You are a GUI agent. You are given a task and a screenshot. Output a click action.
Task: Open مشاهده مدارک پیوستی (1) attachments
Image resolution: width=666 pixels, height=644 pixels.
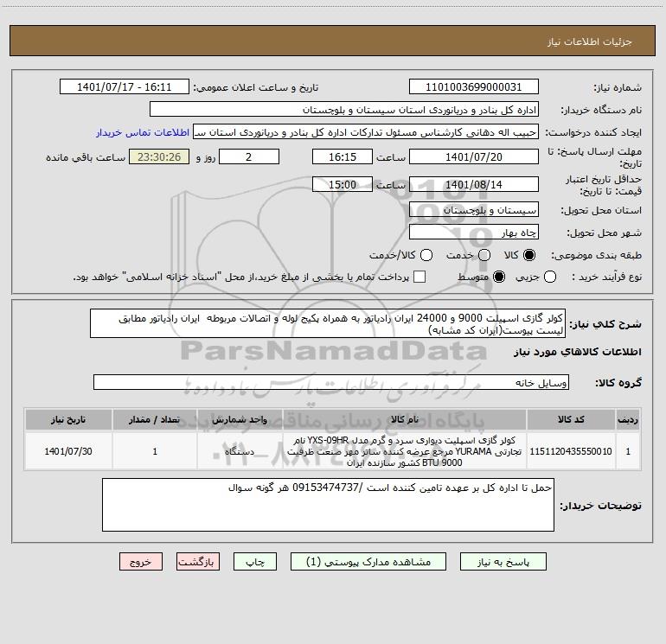[x=368, y=562]
